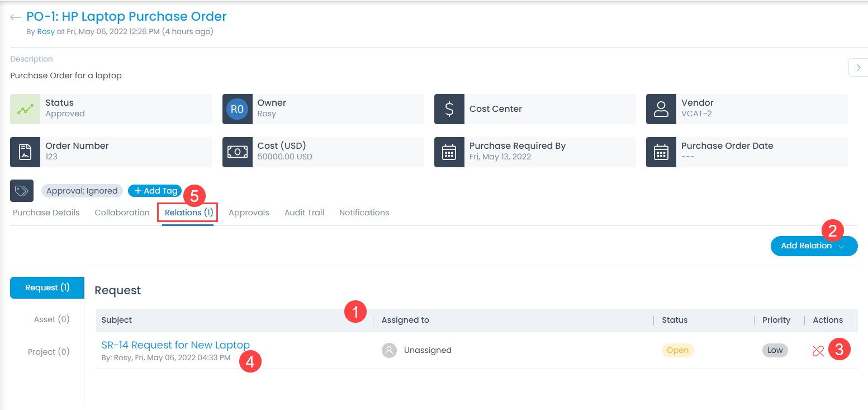Click the Add Tag button
This screenshot has height=410, width=868.
(155, 190)
